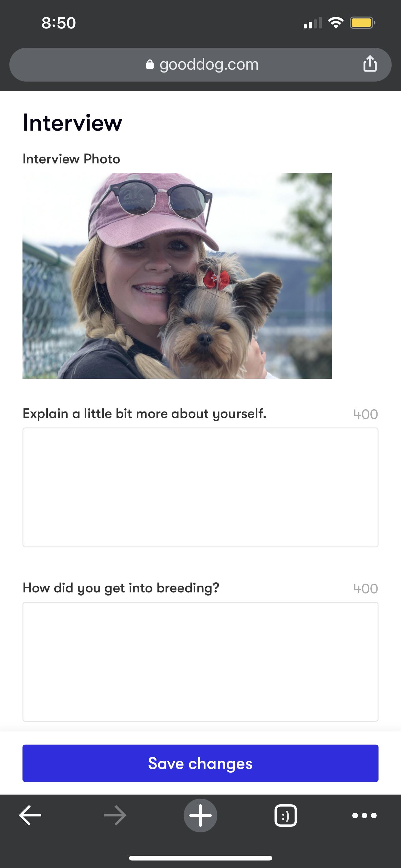Tap the share icon in address bar
401x868 pixels.
pyautogui.click(x=370, y=64)
